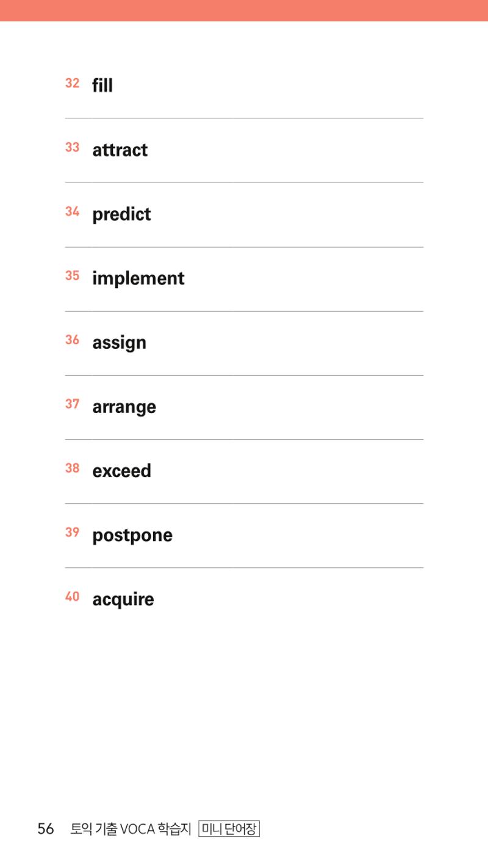Click the word 'attract'
Viewport: 488px width, 868px height.
[x=120, y=150]
